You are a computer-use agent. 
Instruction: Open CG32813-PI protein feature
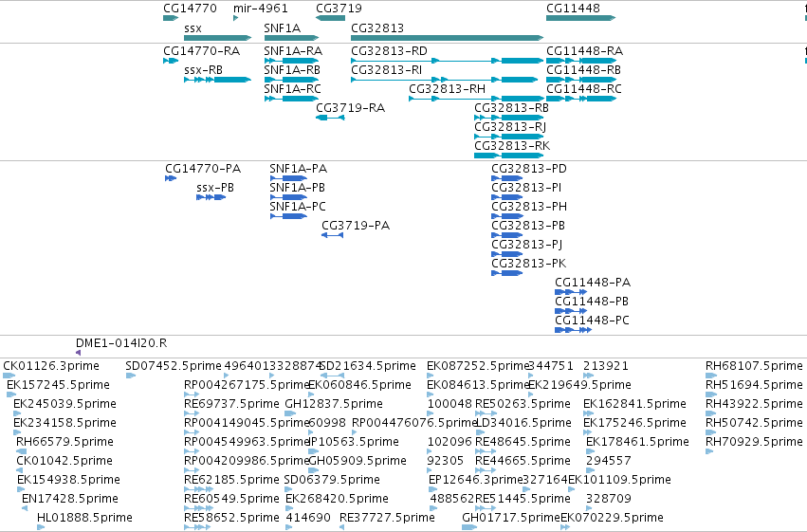[x=507, y=197]
